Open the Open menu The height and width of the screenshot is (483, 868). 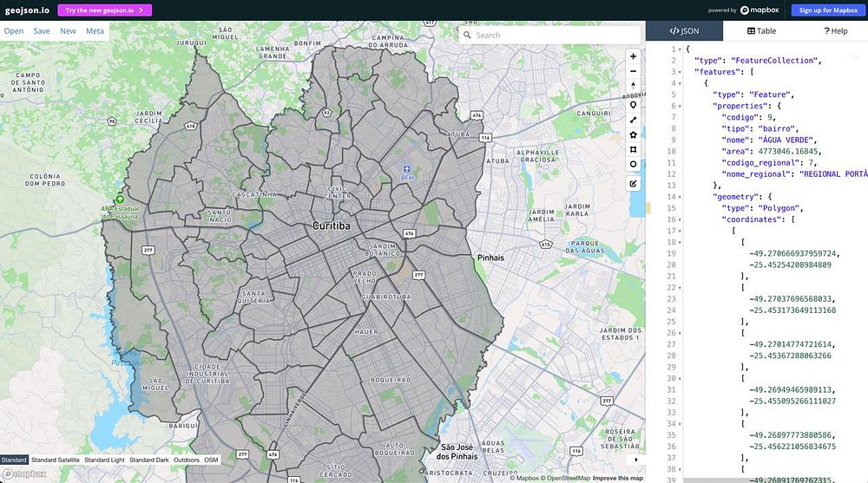(14, 31)
